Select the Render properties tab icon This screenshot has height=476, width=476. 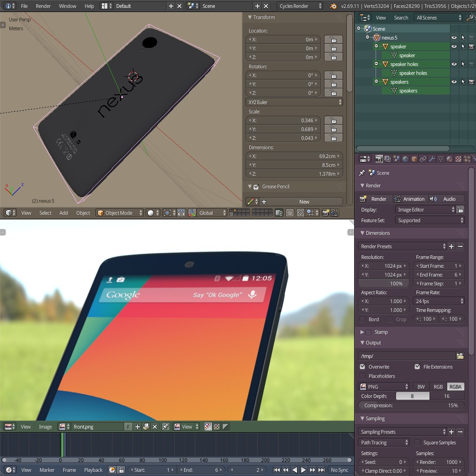tap(380, 159)
